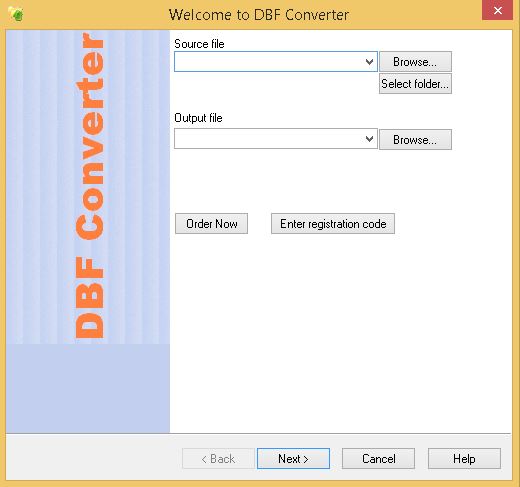Browse for a source file
This screenshot has width=520, height=487.
[x=415, y=62]
